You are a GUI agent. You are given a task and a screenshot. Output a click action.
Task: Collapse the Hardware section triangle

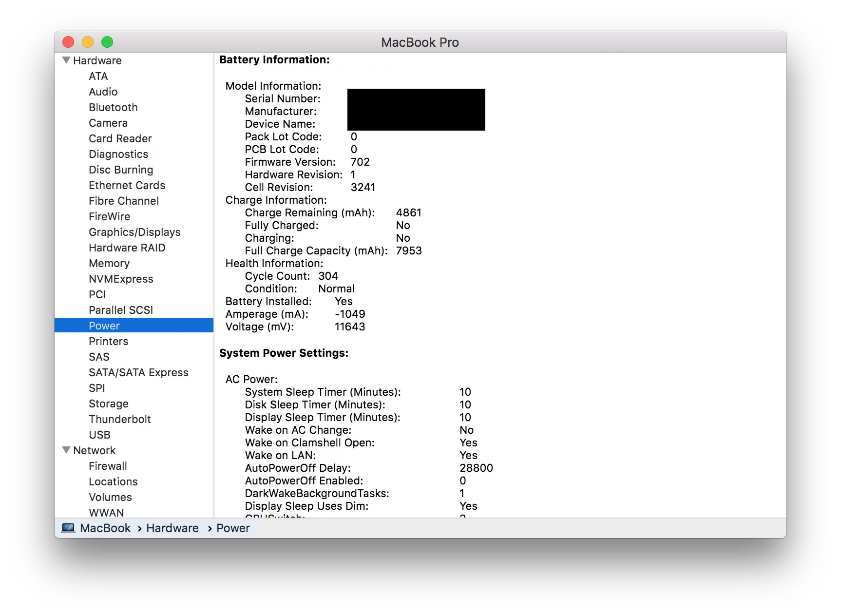(66, 60)
